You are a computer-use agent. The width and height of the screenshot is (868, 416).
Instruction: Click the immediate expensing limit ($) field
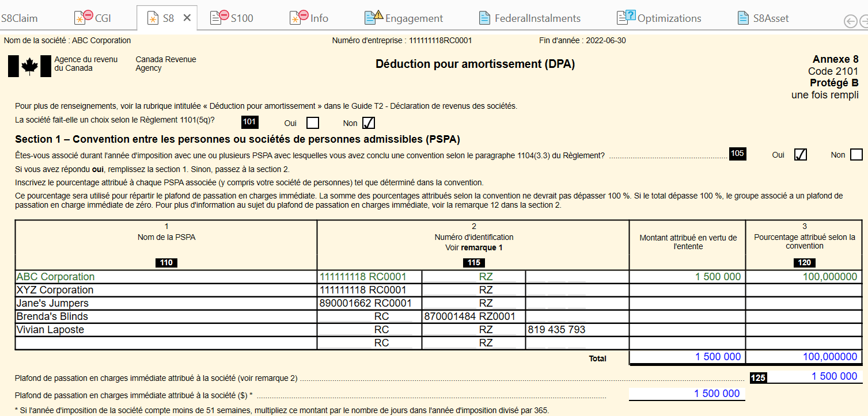687,394
